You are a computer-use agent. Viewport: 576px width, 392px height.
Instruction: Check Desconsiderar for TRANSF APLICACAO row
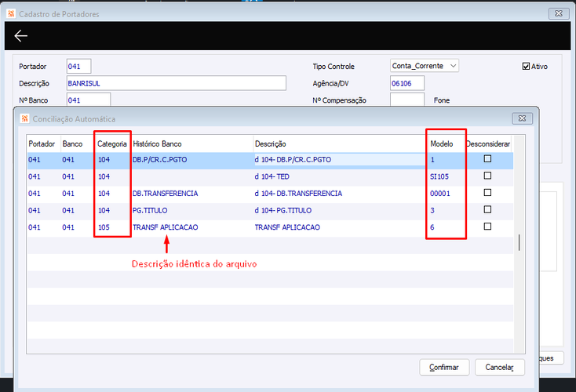[x=487, y=227]
